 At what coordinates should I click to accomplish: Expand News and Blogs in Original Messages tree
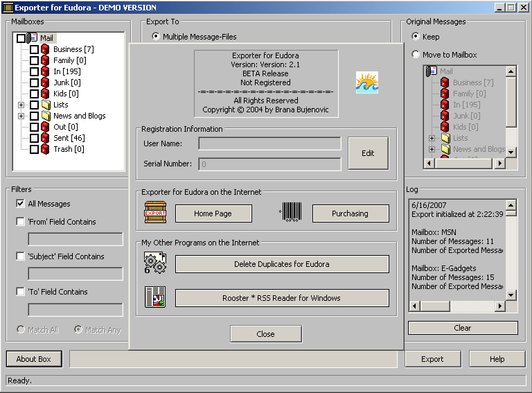432,149
